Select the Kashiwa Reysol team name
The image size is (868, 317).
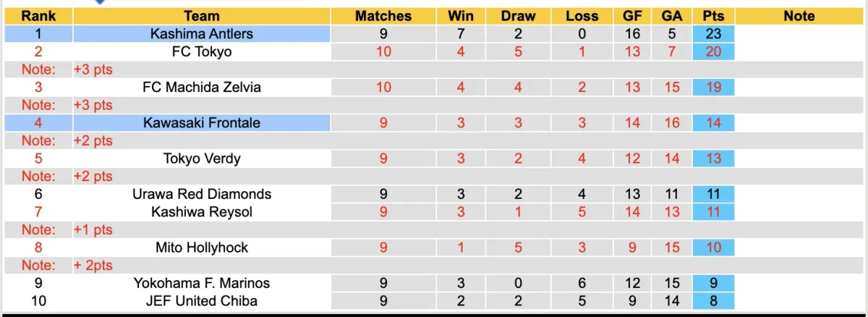pos(202,211)
